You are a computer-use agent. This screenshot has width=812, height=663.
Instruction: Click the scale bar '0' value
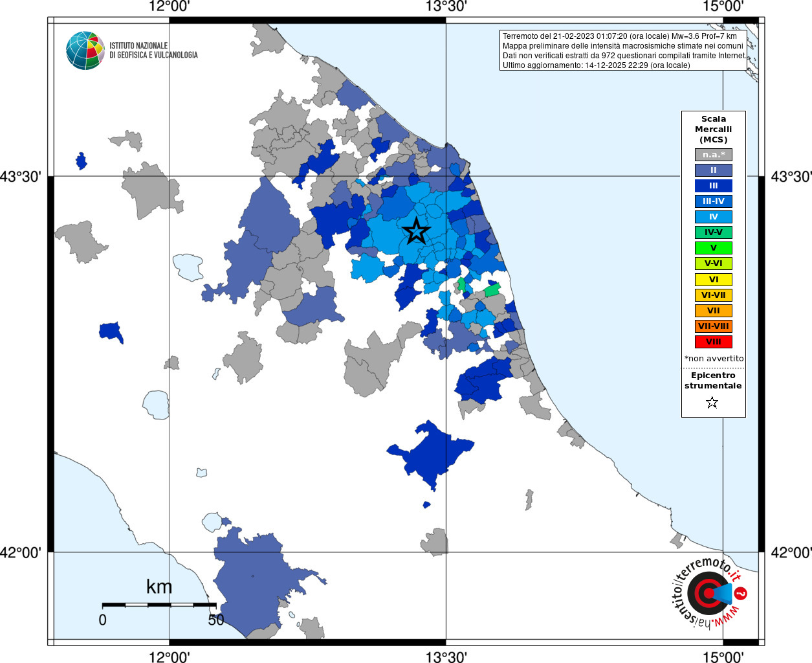102,620
